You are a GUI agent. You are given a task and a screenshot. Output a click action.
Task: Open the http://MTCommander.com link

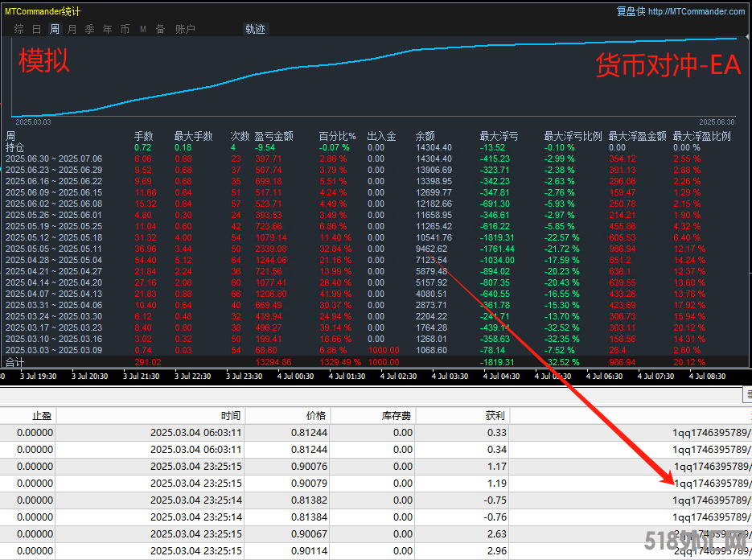click(697, 11)
